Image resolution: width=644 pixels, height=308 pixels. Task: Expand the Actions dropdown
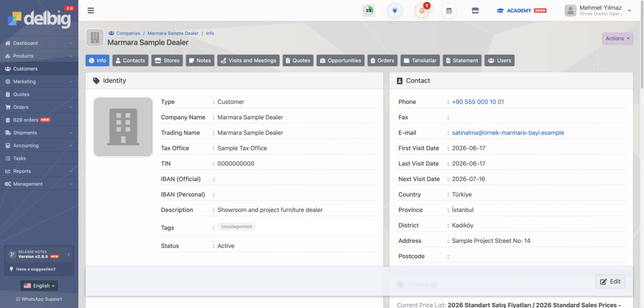[617, 38]
